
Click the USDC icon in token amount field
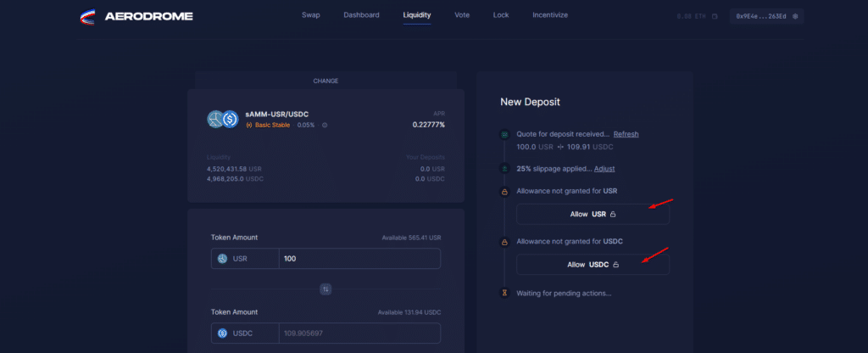pos(223,333)
